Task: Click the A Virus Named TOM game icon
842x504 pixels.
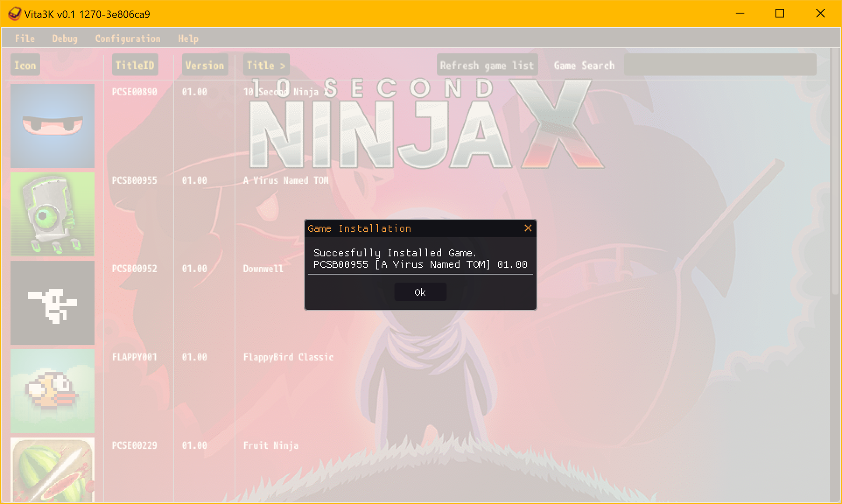Action: point(52,214)
